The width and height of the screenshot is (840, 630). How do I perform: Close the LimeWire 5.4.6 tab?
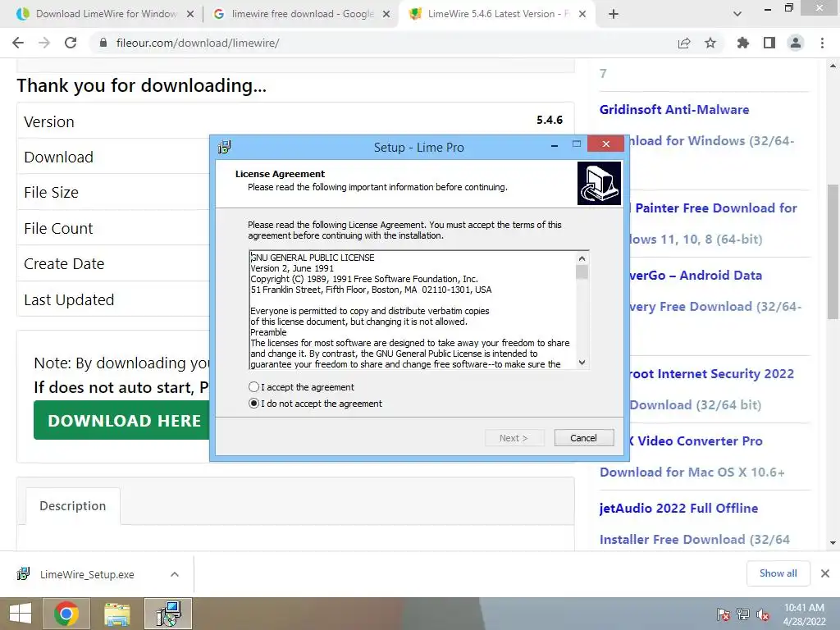pyautogui.click(x=583, y=15)
